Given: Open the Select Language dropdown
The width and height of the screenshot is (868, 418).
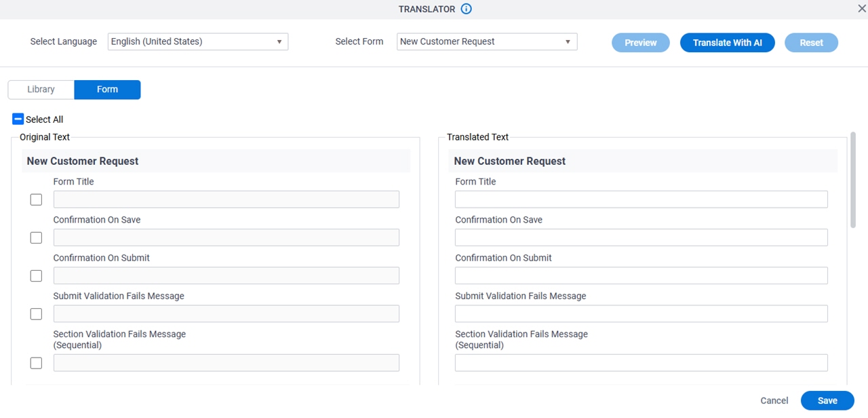Looking at the screenshot, I should [198, 41].
